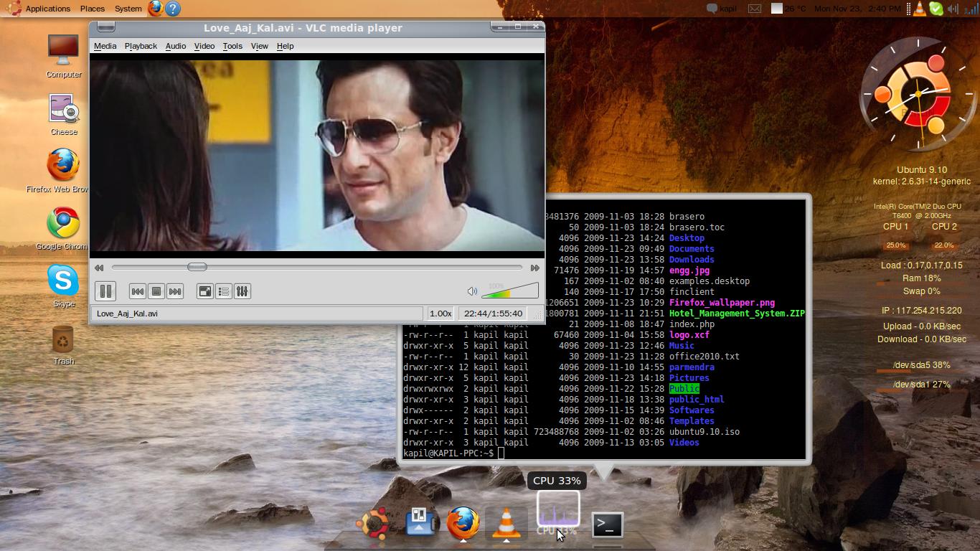Show the VLC playlist

[x=224, y=291]
